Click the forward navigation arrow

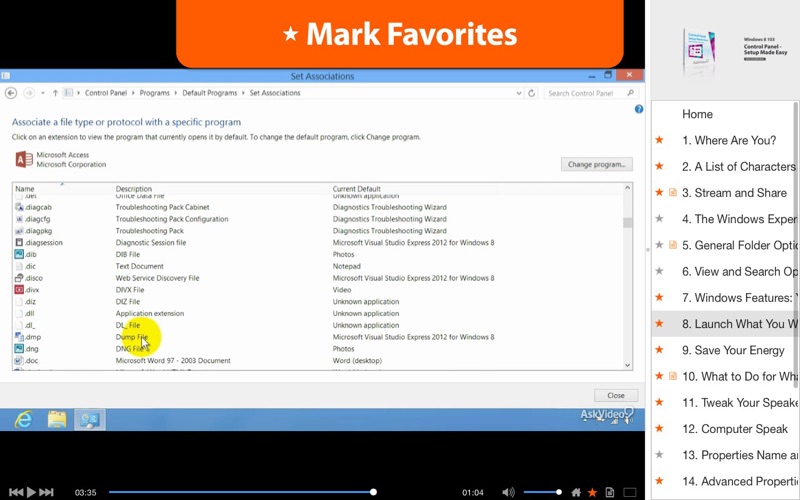(x=29, y=93)
